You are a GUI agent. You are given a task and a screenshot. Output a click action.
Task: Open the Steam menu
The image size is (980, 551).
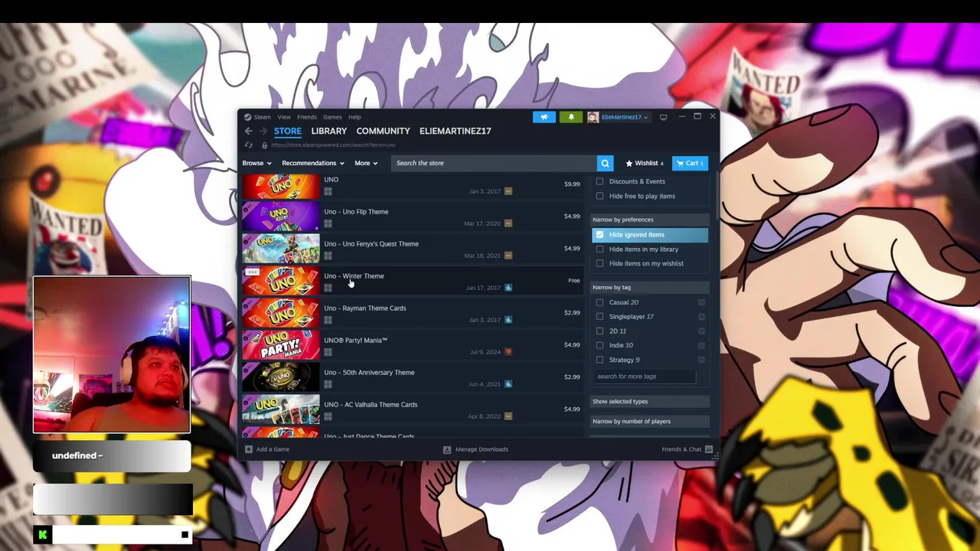coord(263,117)
